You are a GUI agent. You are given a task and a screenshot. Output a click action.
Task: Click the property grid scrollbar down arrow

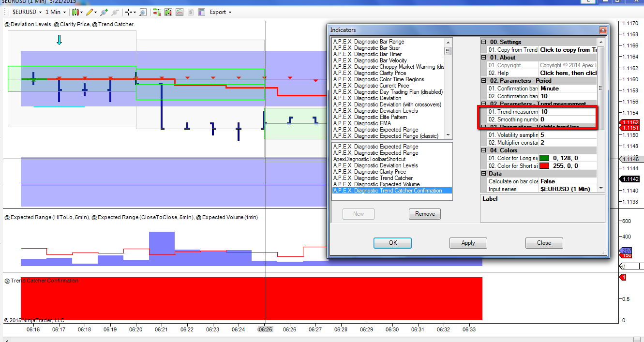click(601, 188)
